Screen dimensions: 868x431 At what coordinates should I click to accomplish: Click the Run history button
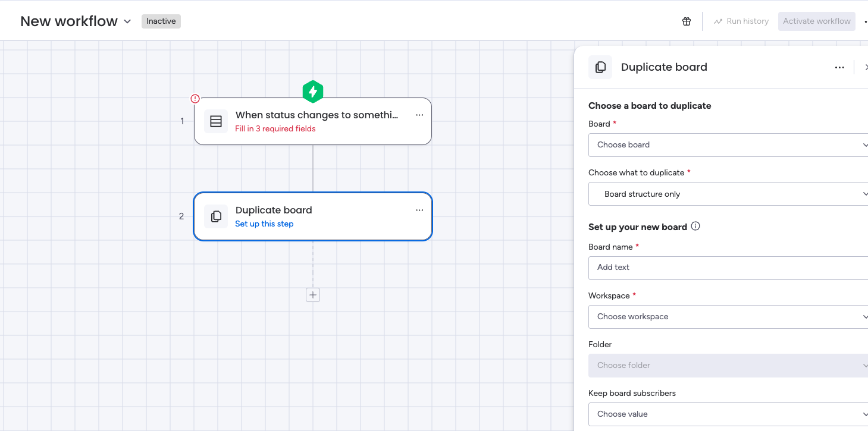click(x=741, y=21)
